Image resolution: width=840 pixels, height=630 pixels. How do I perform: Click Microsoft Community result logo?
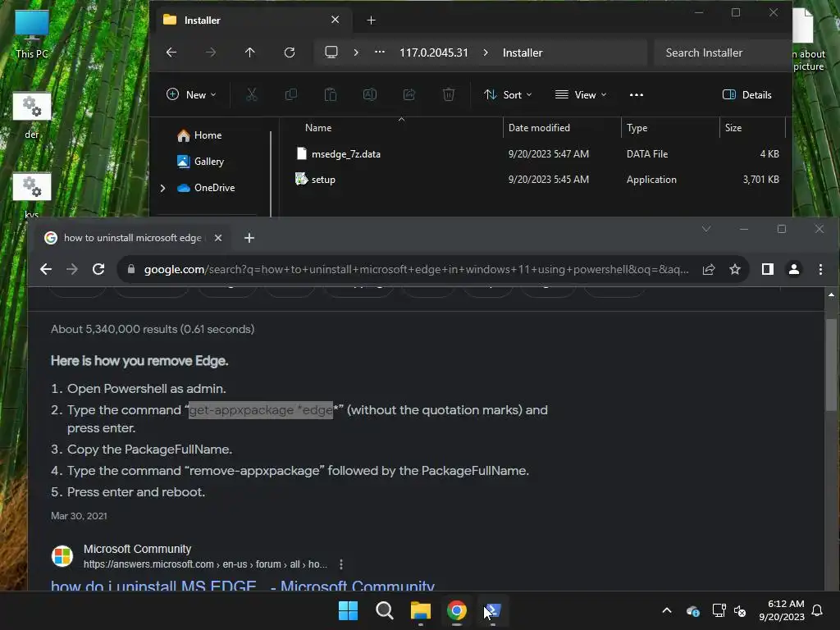pyautogui.click(x=62, y=556)
